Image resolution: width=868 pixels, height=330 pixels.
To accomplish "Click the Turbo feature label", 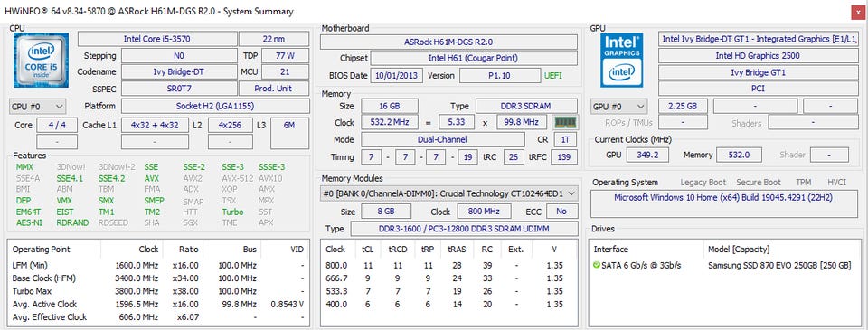I will pos(233,212).
